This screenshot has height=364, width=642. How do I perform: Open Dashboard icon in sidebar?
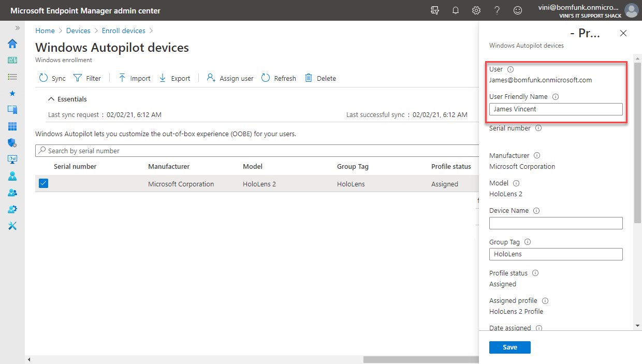tap(12, 60)
